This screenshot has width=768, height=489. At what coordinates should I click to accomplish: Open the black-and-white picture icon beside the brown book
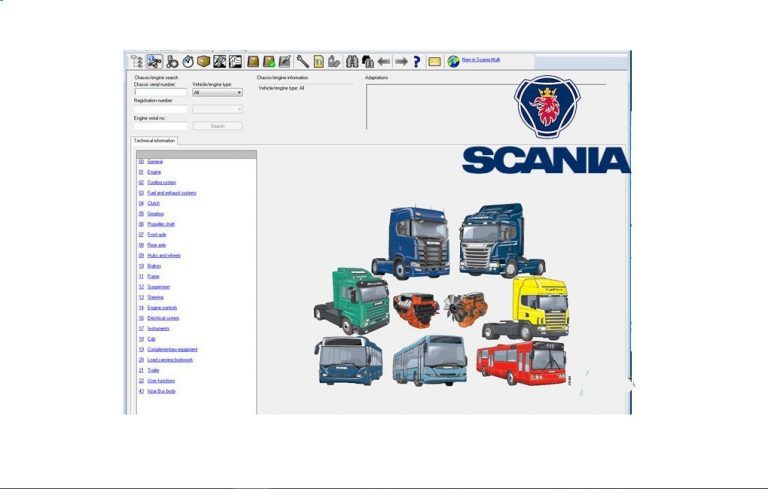coord(236,62)
